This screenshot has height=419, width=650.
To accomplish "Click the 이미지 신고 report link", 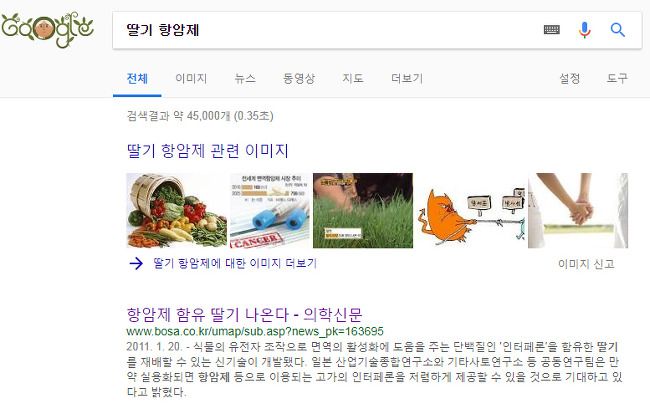I will [x=586, y=264].
